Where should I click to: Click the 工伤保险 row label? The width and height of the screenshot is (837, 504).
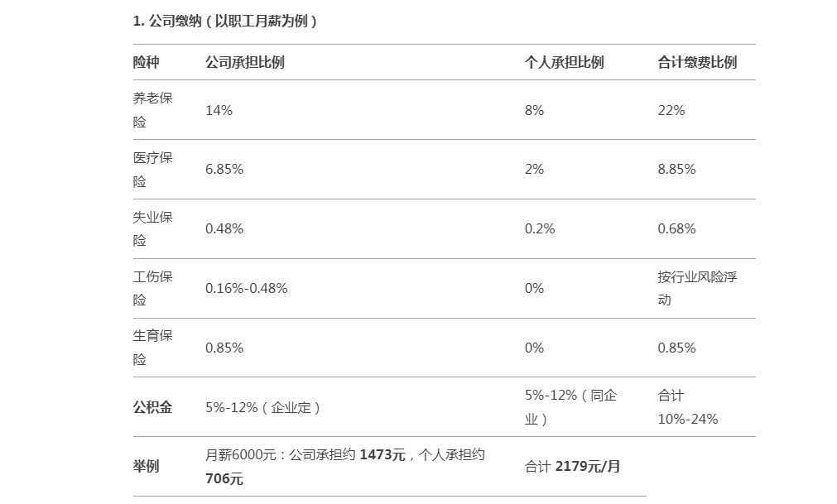(x=152, y=289)
